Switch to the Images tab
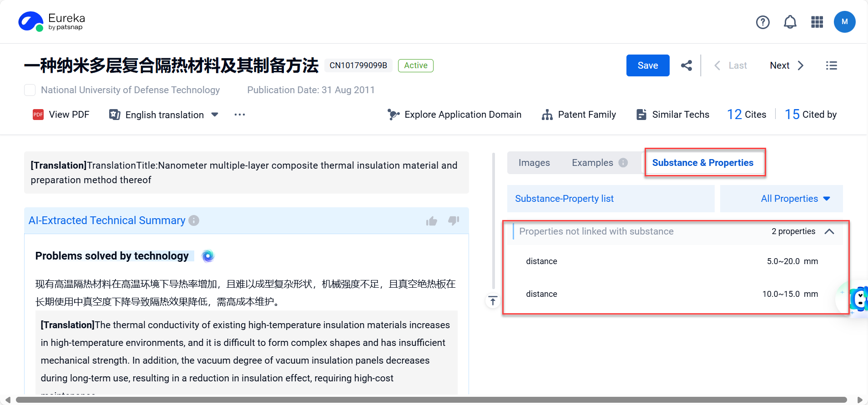Image resolution: width=868 pixels, height=405 pixels. click(534, 163)
